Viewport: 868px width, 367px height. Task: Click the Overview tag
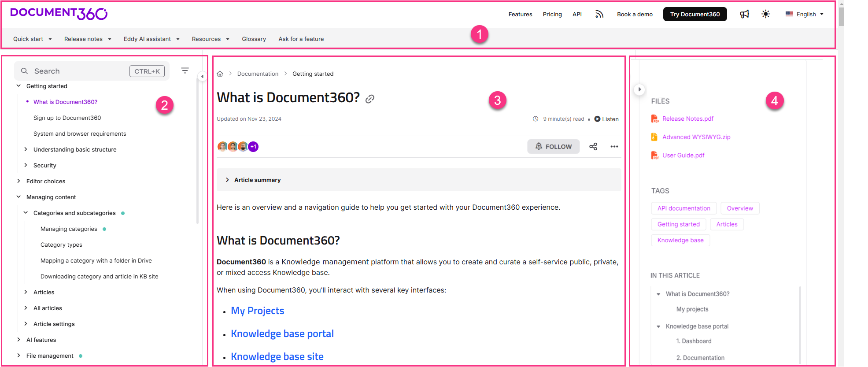(x=740, y=208)
